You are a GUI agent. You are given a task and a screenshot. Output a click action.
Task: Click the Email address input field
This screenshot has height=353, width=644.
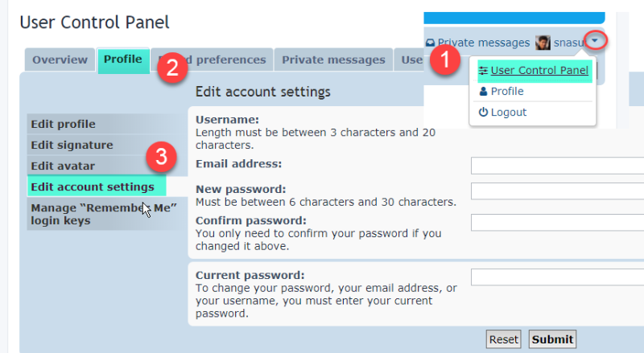[x=557, y=166]
